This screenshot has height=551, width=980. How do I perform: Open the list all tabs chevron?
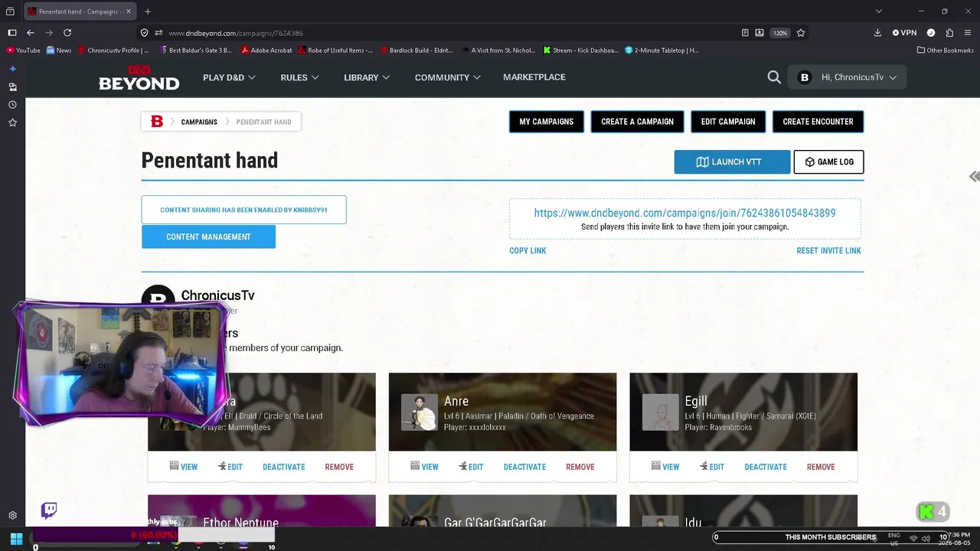[x=879, y=11]
